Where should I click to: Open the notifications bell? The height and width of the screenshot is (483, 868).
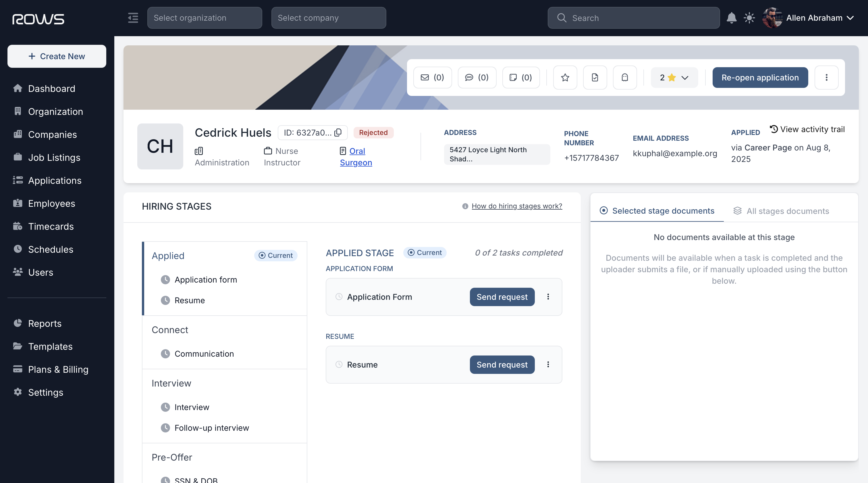tap(731, 18)
